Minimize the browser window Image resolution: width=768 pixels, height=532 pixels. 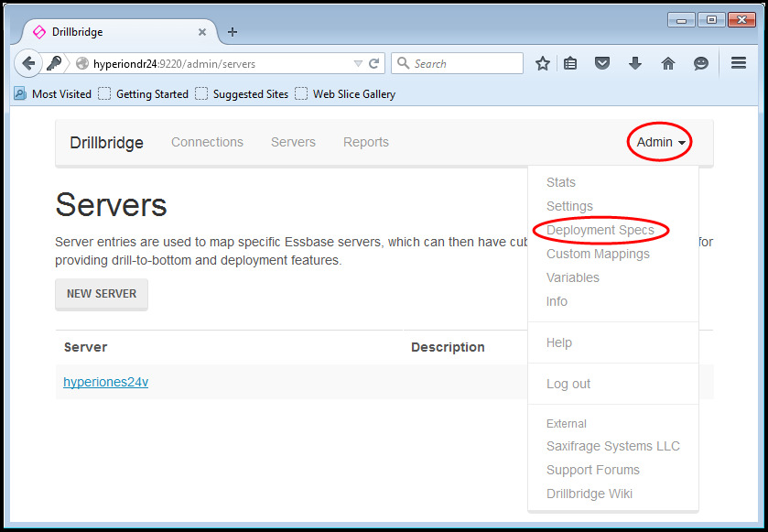(681, 20)
